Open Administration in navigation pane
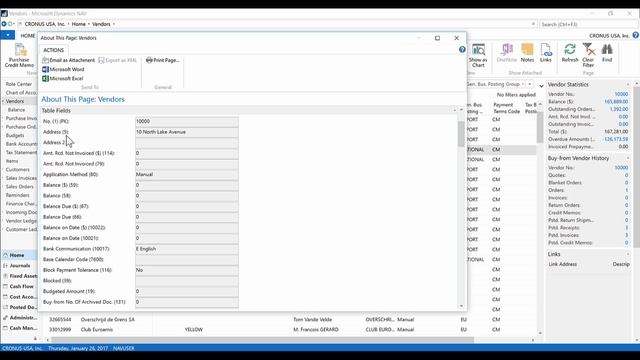Viewport: 640px width, 360px height. [19, 318]
